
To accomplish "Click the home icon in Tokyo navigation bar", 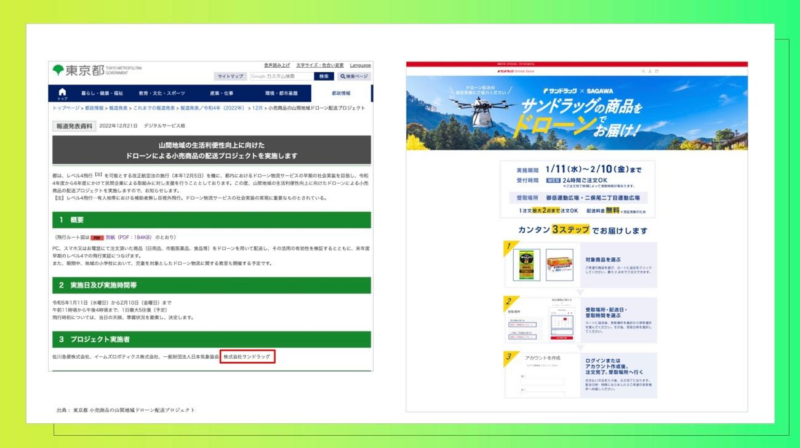I will tap(62, 93).
